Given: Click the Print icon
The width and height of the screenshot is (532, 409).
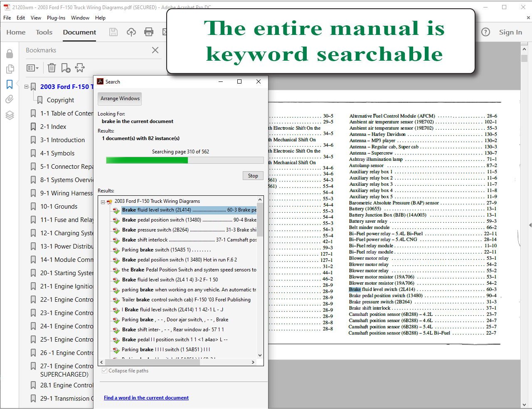Looking at the screenshot, I should pyautogui.click(x=149, y=32).
